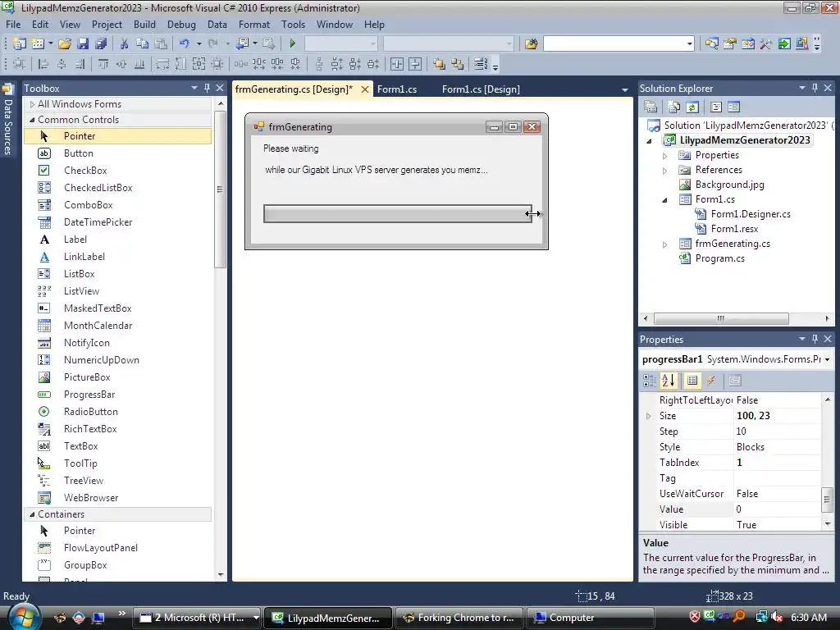840x630 pixels.
Task: Click the Open File folder icon
Action: [x=65, y=43]
